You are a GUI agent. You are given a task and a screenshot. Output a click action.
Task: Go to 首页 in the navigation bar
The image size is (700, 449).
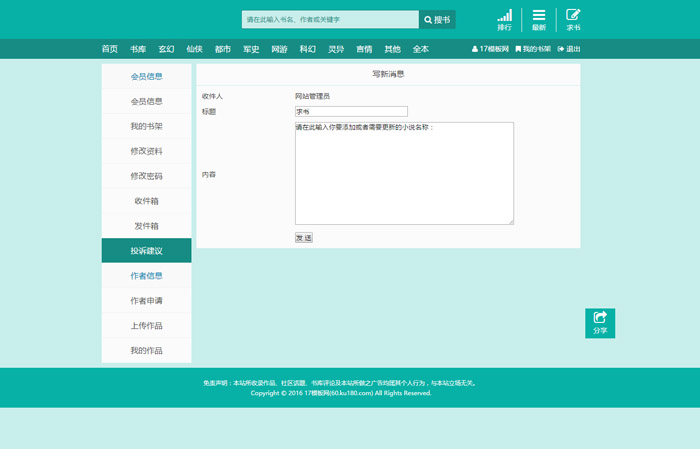[x=110, y=49]
